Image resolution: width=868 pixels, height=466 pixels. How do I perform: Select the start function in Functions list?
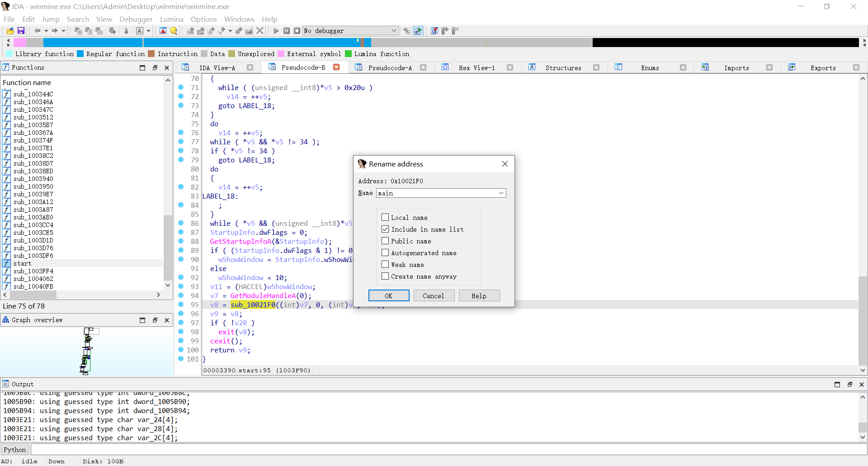tap(82, 263)
